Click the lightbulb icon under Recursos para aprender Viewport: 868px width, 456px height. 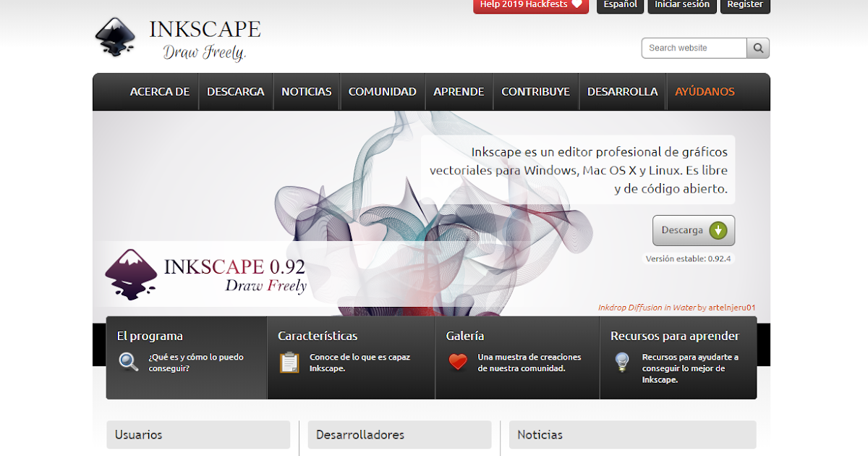[621, 362]
